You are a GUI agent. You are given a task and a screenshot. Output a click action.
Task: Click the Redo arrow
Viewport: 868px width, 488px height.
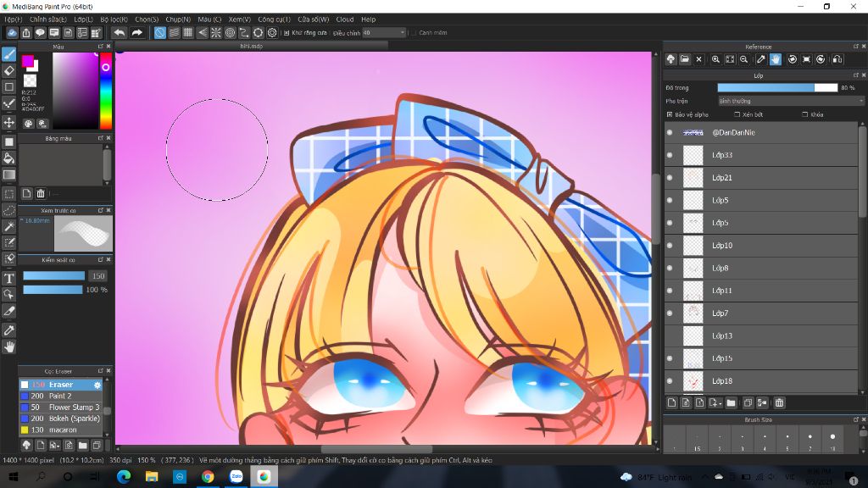tap(136, 33)
